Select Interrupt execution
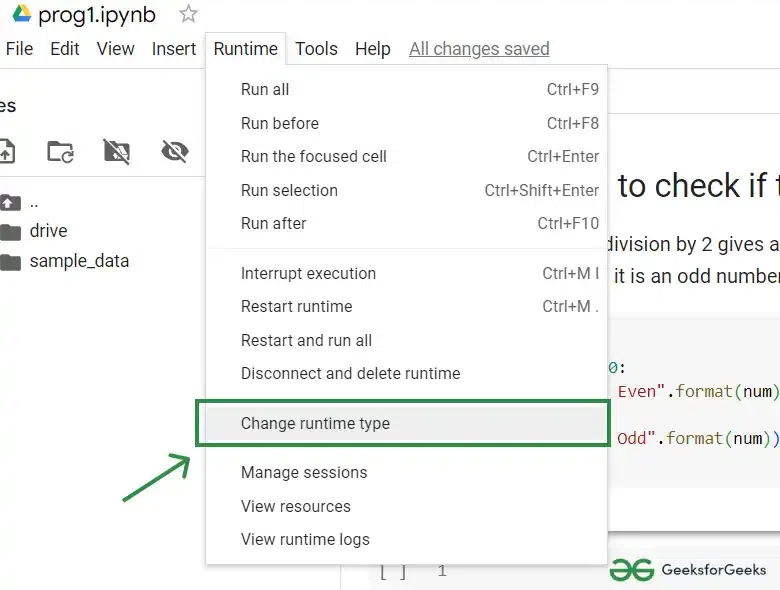The image size is (780, 590). pos(308,273)
